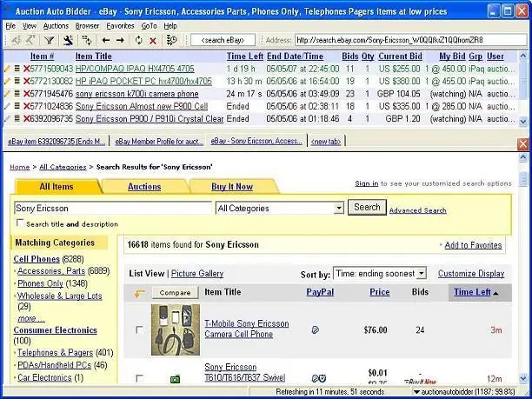The image size is (532, 399).
Task: Click list details icon for item 5771509043
Action: [17, 69]
